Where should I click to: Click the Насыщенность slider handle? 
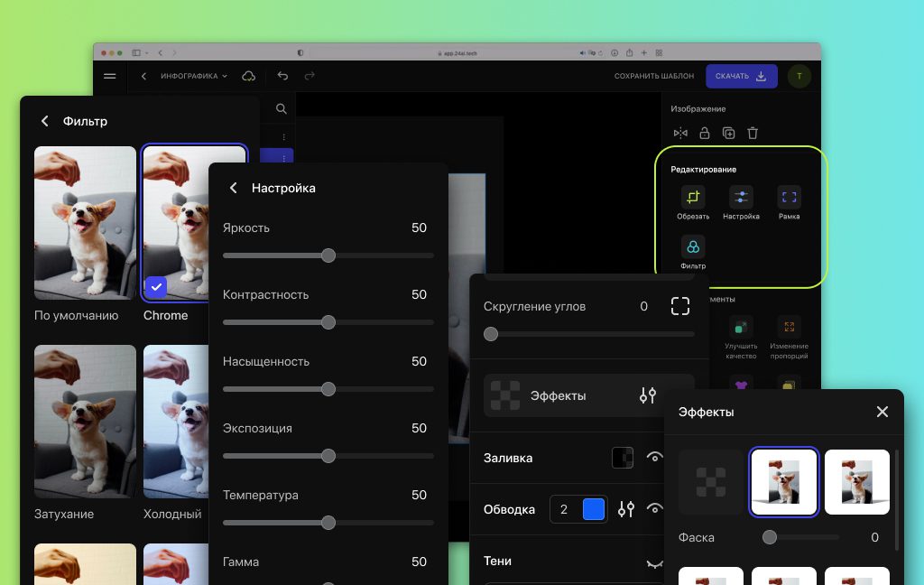point(328,389)
